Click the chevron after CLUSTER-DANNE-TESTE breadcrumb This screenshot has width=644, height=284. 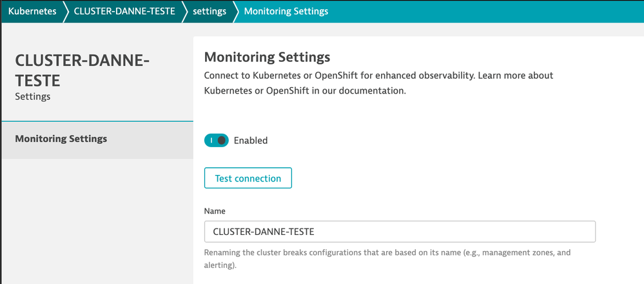coord(184,12)
